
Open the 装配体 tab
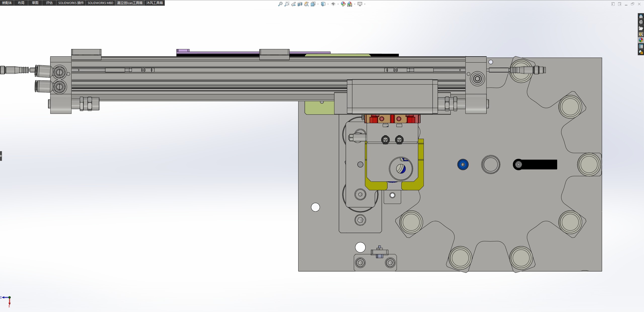7,3
